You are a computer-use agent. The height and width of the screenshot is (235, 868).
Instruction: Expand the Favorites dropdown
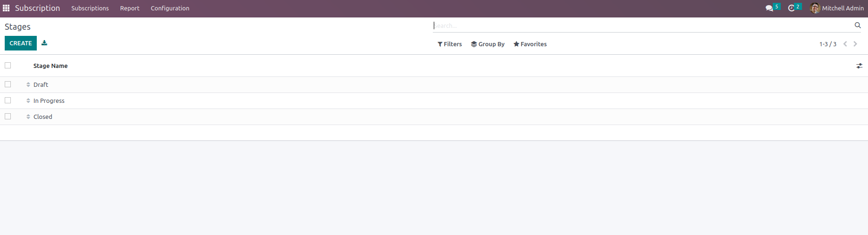[x=530, y=44]
